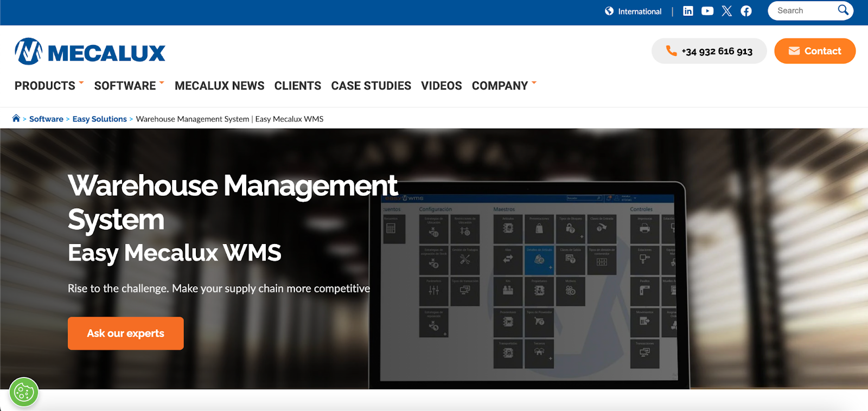Viewport: 868px width, 411px height.
Task: Click 'Easy Mecalux WMS' hero subtitle
Action: (x=175, y=253)
